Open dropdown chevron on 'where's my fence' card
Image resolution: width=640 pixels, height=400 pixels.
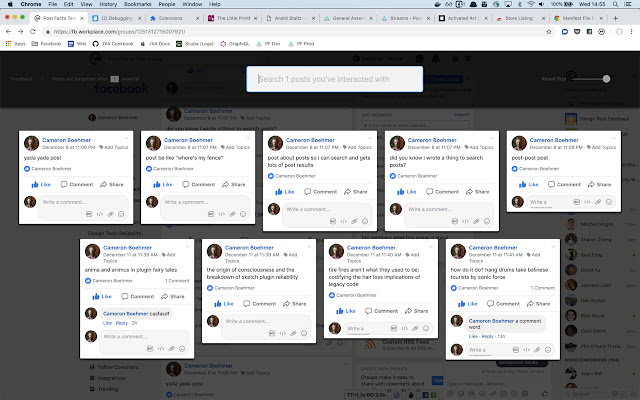point(248,138)
